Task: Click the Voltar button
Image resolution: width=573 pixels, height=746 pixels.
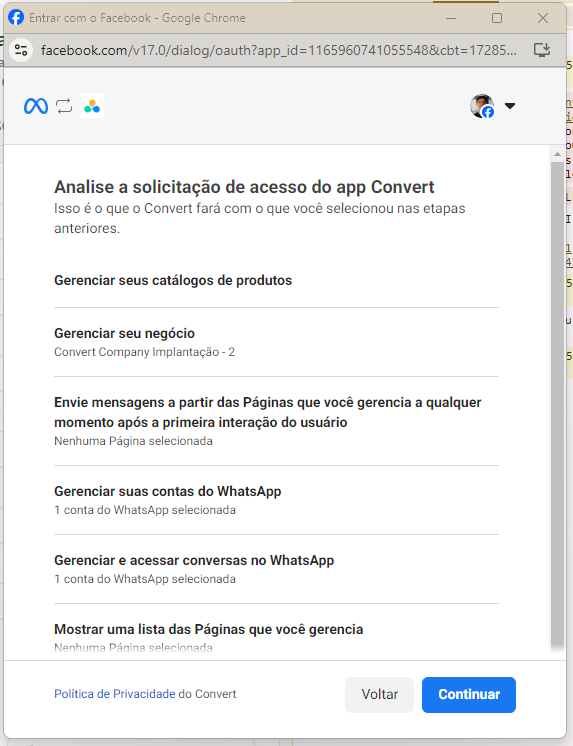Action: 379,695
